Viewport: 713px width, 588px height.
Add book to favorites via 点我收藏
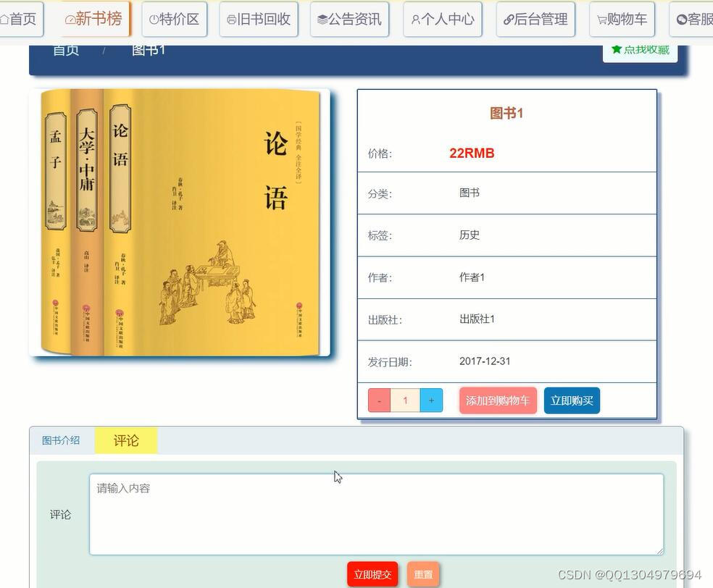[641, 53]
